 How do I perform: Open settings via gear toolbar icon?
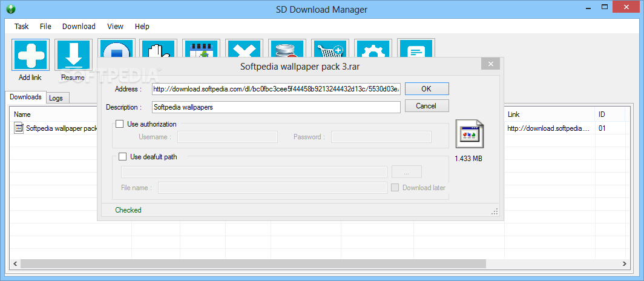(373, 49)
